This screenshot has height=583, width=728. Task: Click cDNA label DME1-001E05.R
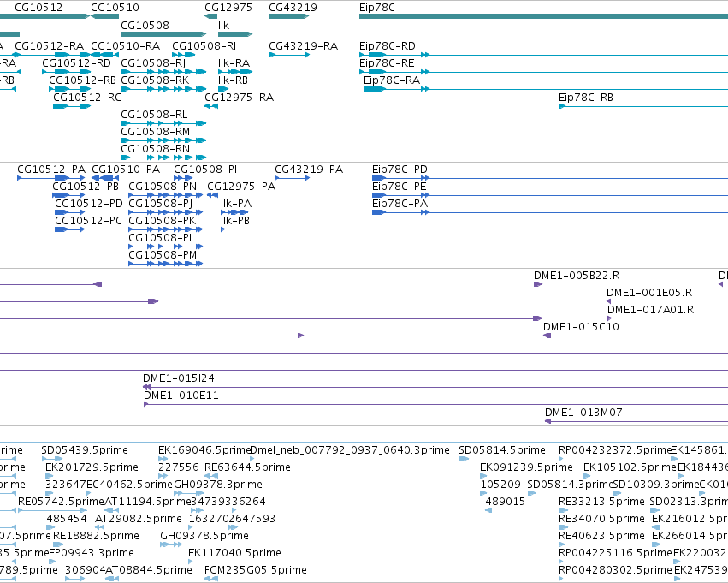point(649,293)
